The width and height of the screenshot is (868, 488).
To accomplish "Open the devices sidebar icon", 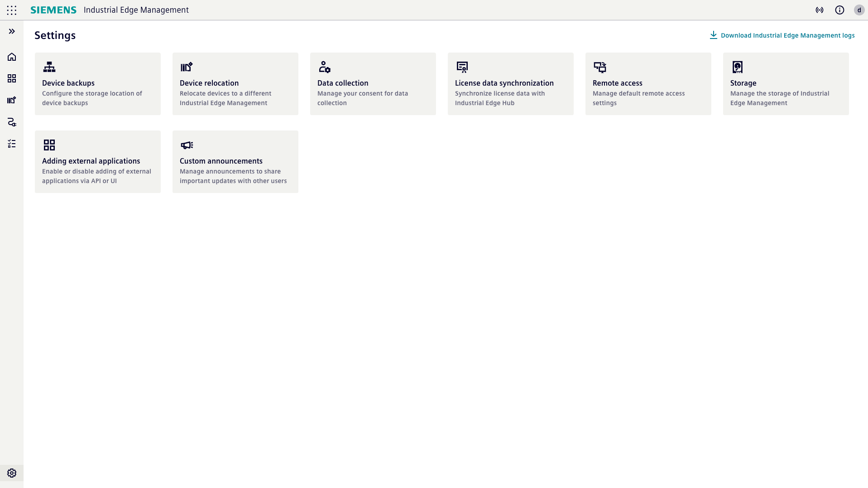I will [x=12, y=100].
